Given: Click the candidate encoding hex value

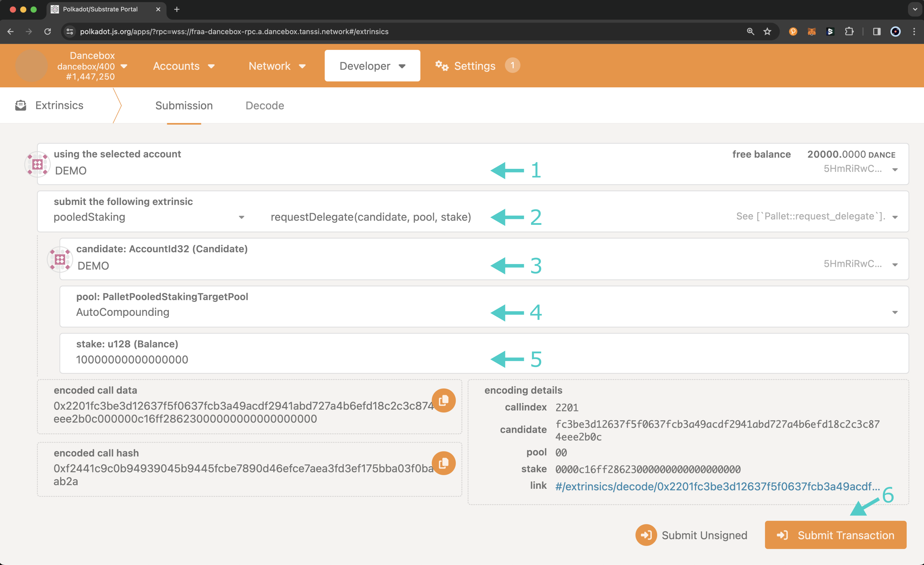Looking at the screenshot, I should coord(717,430).
